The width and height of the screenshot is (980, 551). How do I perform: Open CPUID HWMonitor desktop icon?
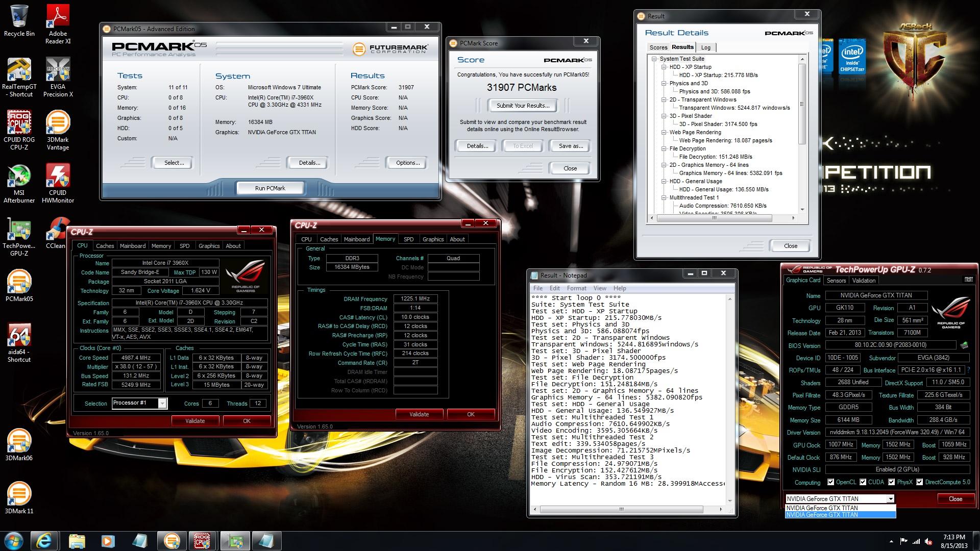(x=58, y=183)
